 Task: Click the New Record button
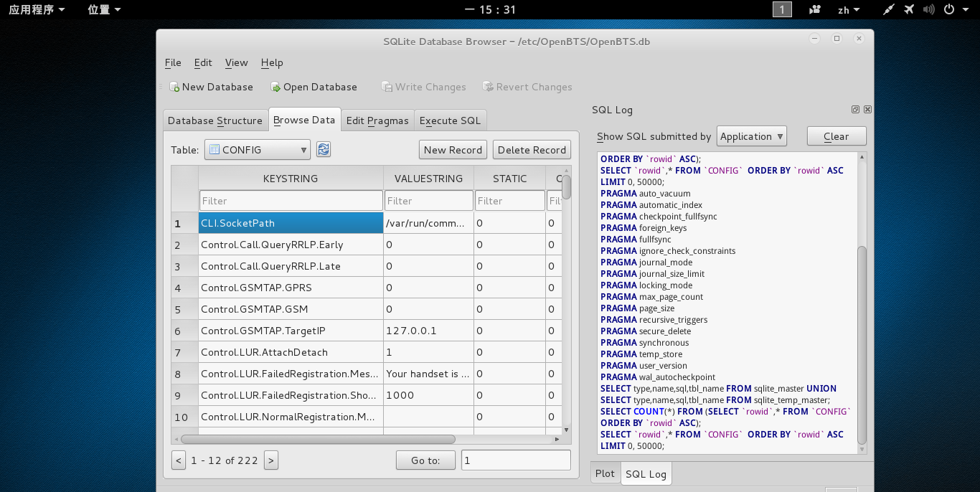coord(453,150)
